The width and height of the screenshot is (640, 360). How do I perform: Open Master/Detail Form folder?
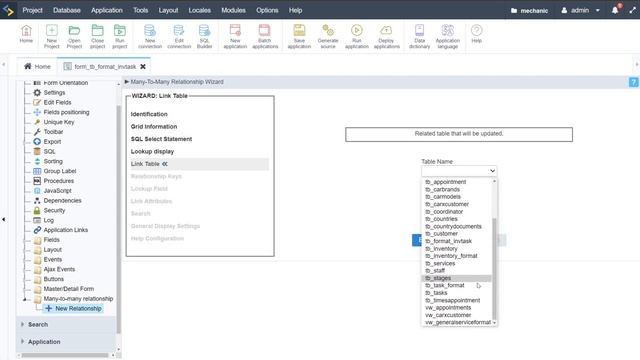[x=69, y=289]
